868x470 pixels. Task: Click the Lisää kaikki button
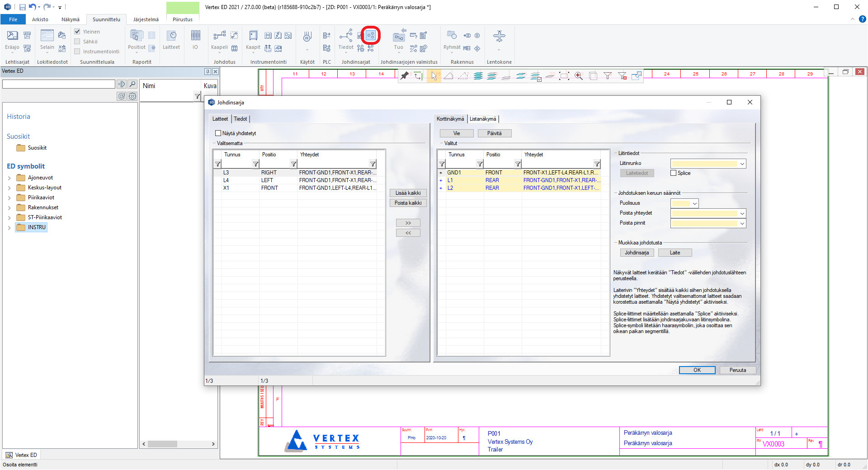[x=408, y=193]
